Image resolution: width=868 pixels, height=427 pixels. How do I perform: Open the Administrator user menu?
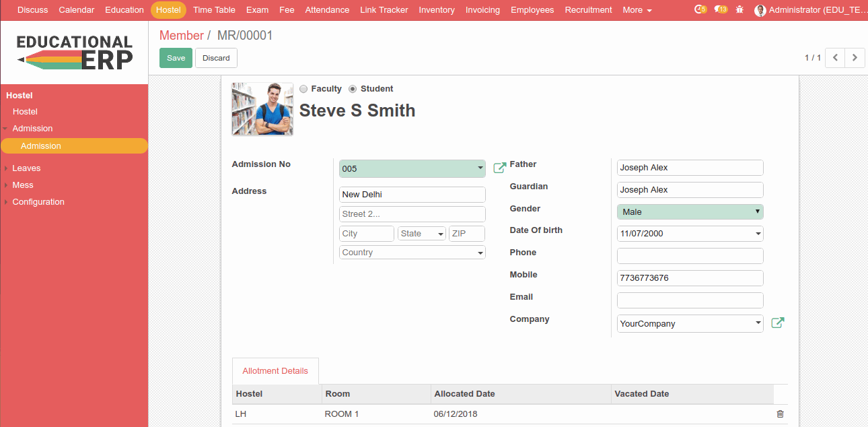click(x=810, y=10)
